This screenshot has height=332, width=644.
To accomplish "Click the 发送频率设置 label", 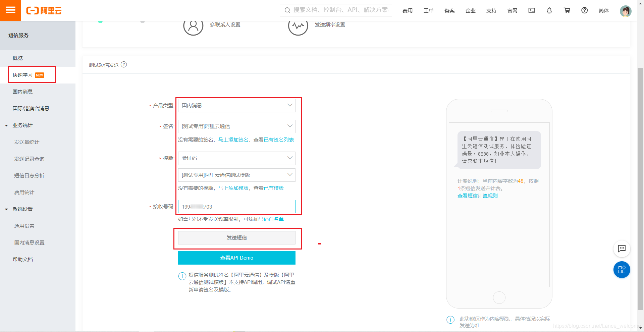I will 330,25.
